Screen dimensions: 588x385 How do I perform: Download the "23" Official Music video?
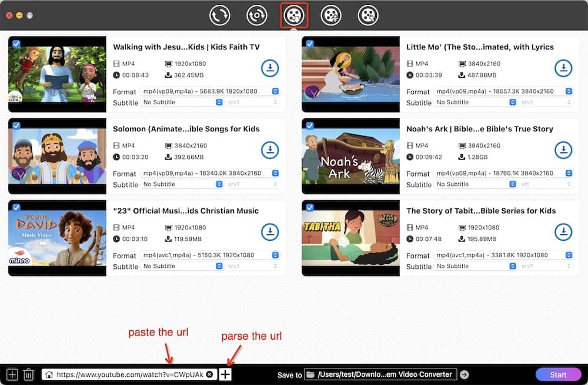point(270,232)
